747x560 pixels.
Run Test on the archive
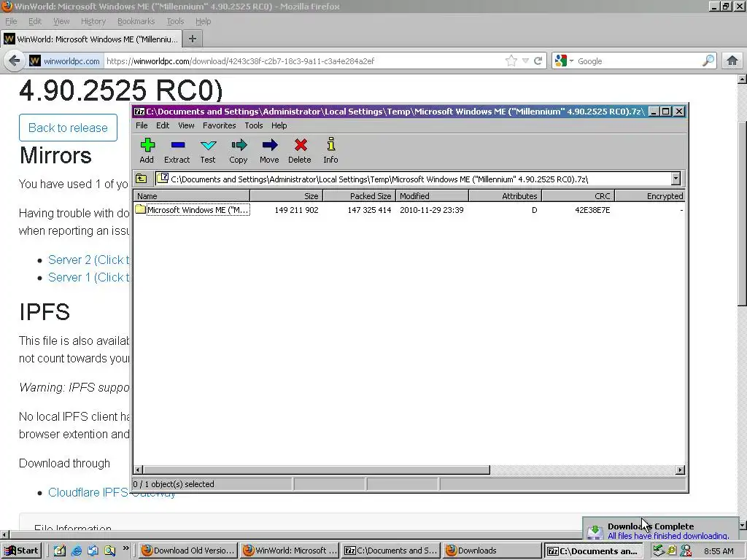point(208,150)
